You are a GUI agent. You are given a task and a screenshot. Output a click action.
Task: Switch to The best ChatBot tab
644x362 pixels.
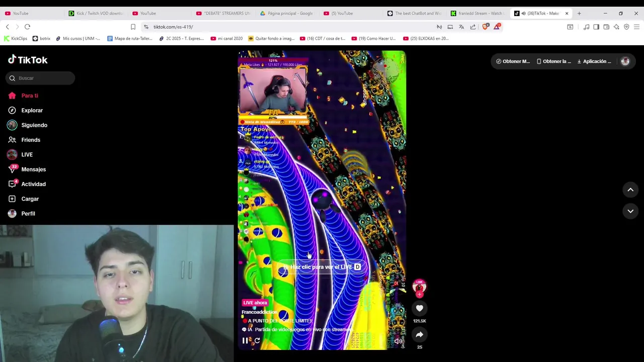[414, 13]
